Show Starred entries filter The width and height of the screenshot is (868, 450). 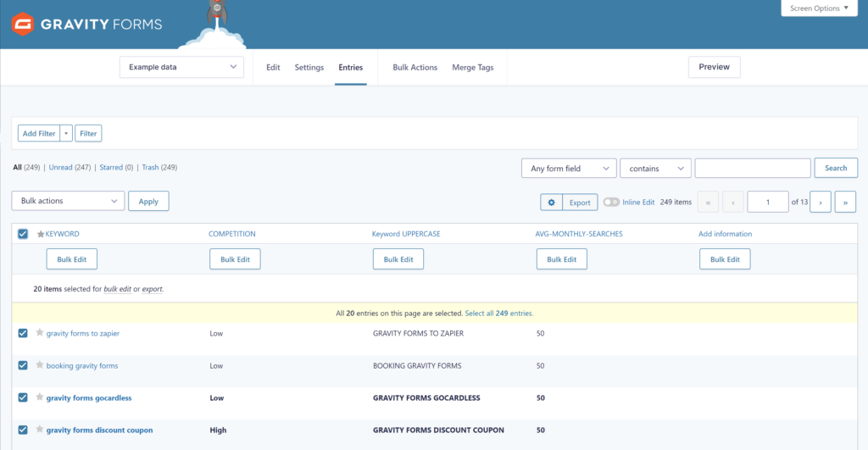click(111, 167)
